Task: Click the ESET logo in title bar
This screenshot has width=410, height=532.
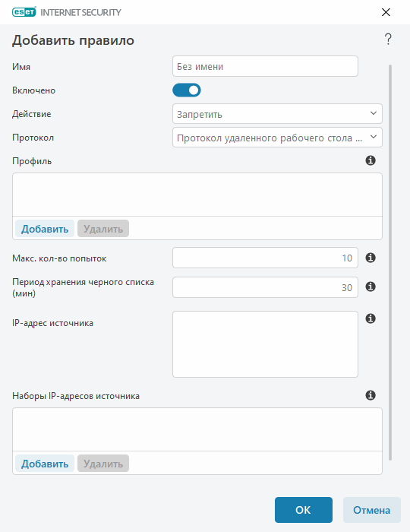Action: click(24, 12)
